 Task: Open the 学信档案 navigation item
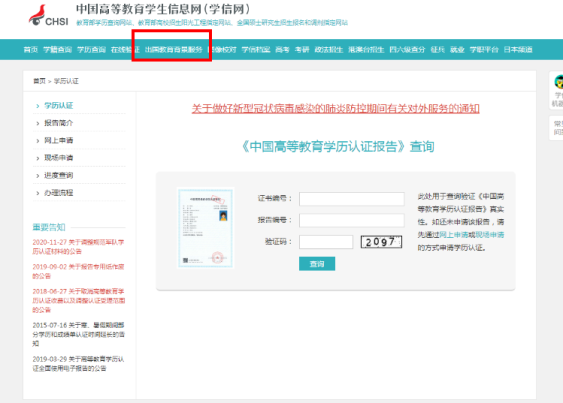(256, 50)
